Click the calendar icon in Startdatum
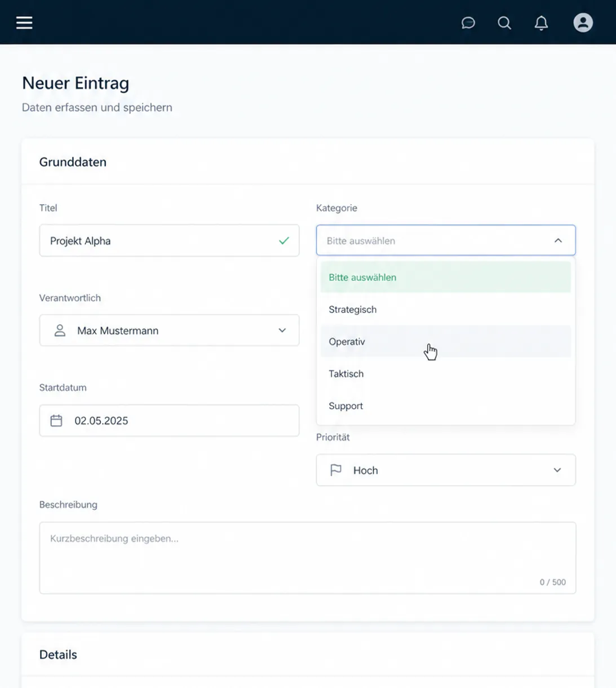 (56, 421)
